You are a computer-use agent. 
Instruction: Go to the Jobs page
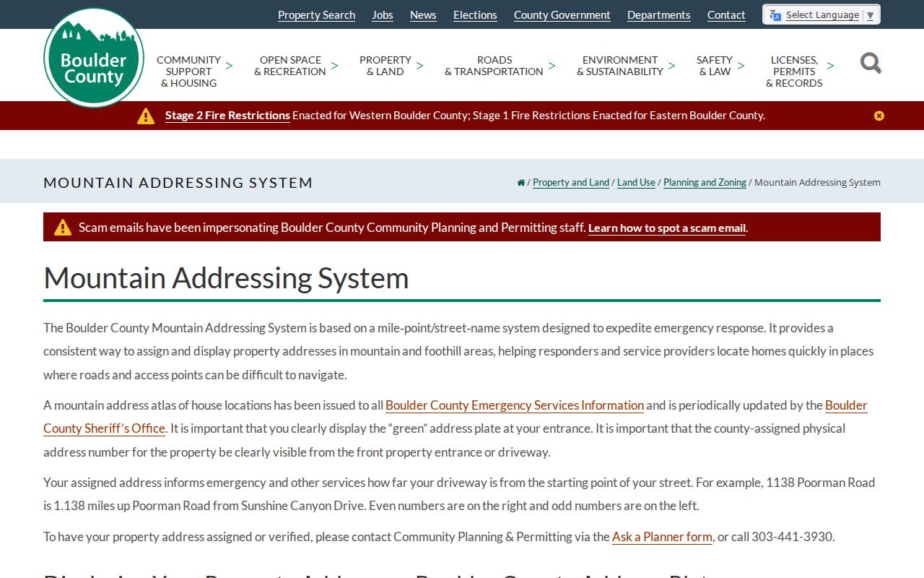(x=383, y=15)
